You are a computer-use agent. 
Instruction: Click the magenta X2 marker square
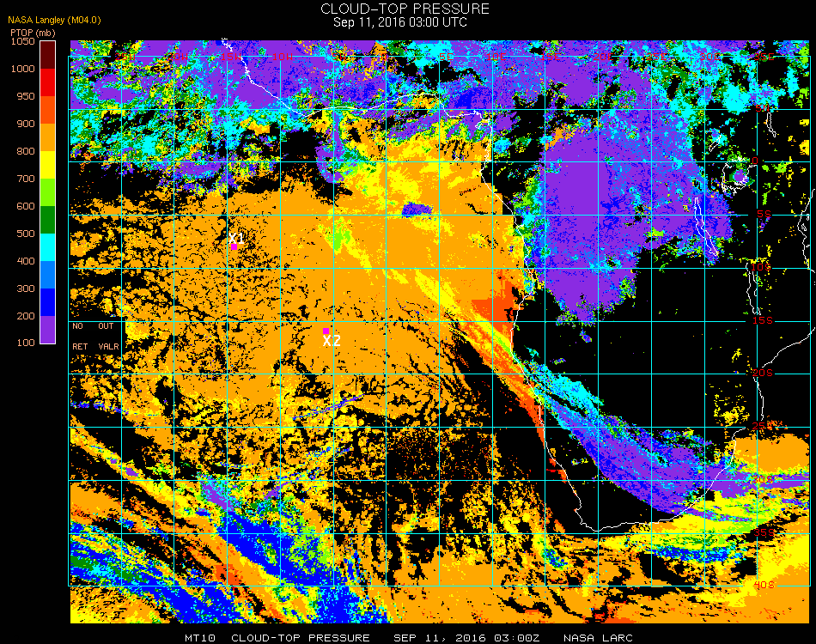(x=326, y=331)
